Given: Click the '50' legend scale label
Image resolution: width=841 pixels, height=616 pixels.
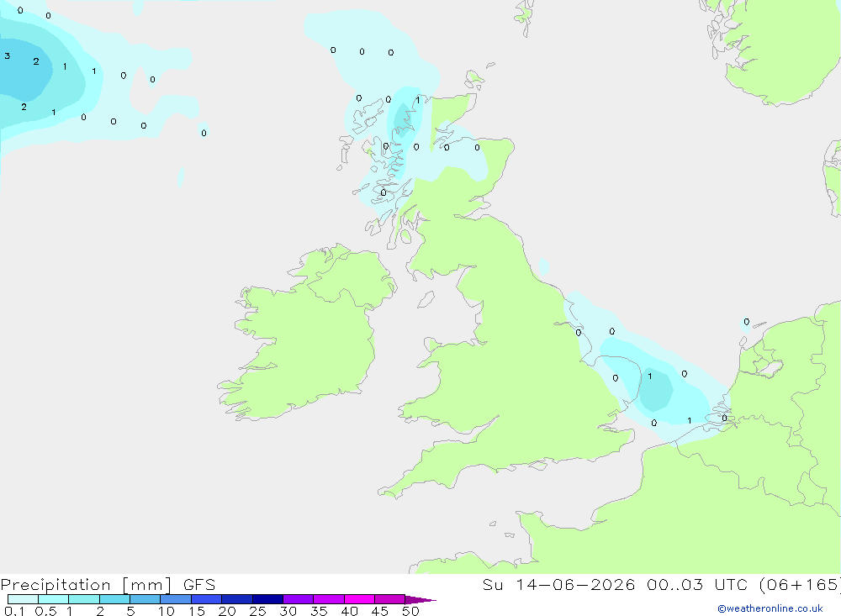Looking at the screenshot, I should [x=411, y=611].
